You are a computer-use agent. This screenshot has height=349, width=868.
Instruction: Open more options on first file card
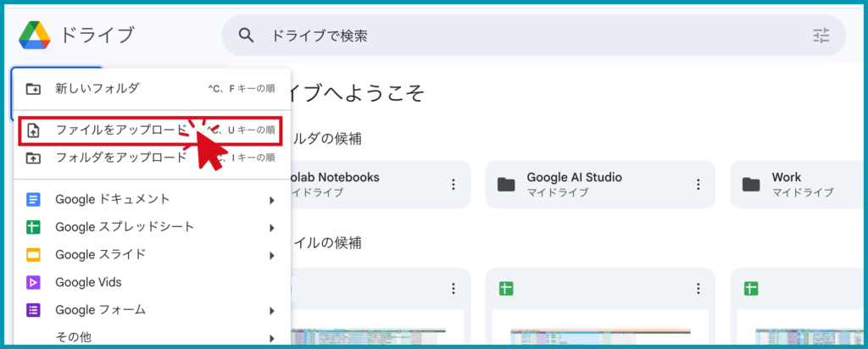453,288
